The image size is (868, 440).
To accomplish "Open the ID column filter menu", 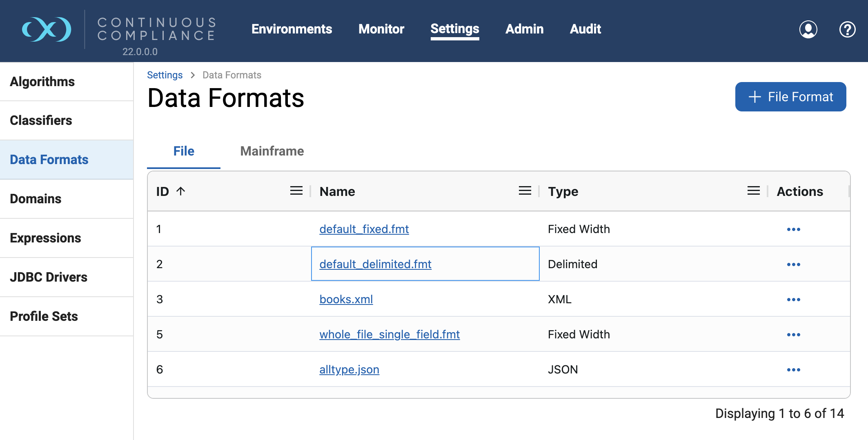I will 296,191.
